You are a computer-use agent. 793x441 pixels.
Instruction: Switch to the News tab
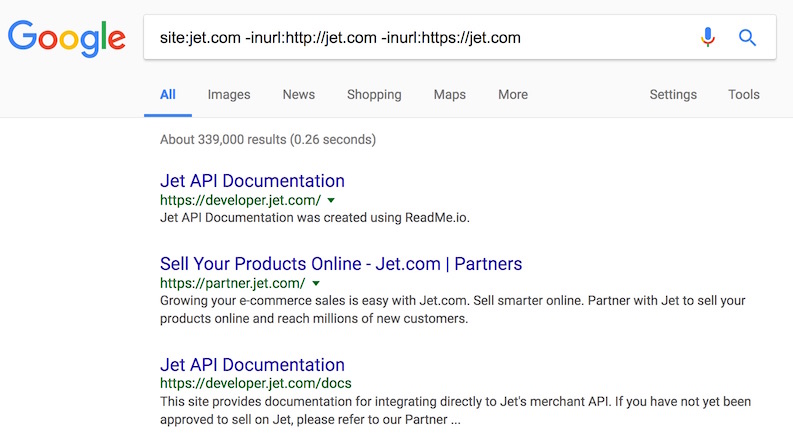298,95
